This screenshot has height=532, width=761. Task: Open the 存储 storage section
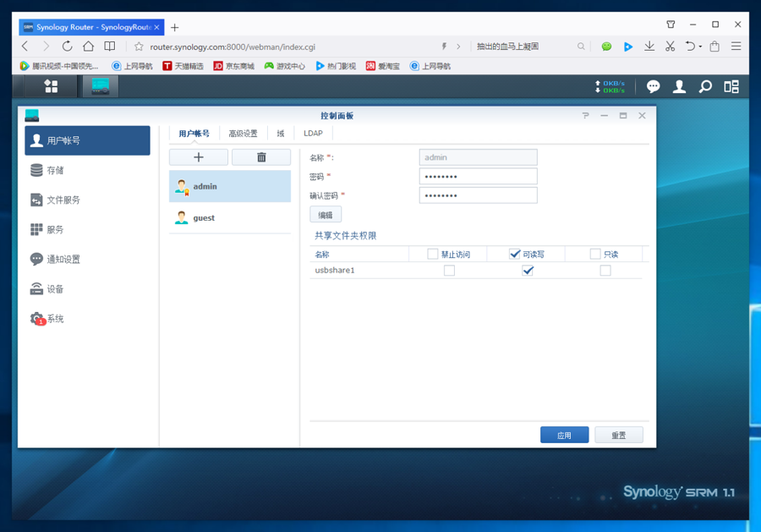(x=56, y=171)
